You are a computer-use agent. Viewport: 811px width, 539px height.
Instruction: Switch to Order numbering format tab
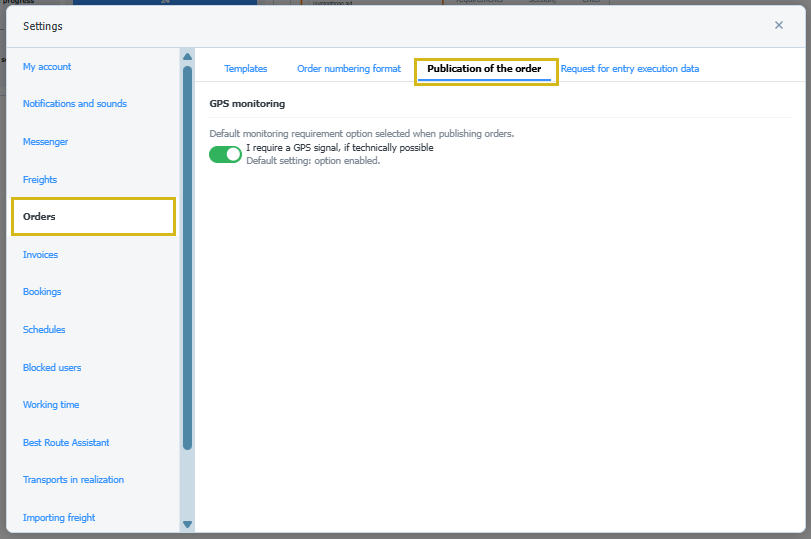tap(348, 69)
